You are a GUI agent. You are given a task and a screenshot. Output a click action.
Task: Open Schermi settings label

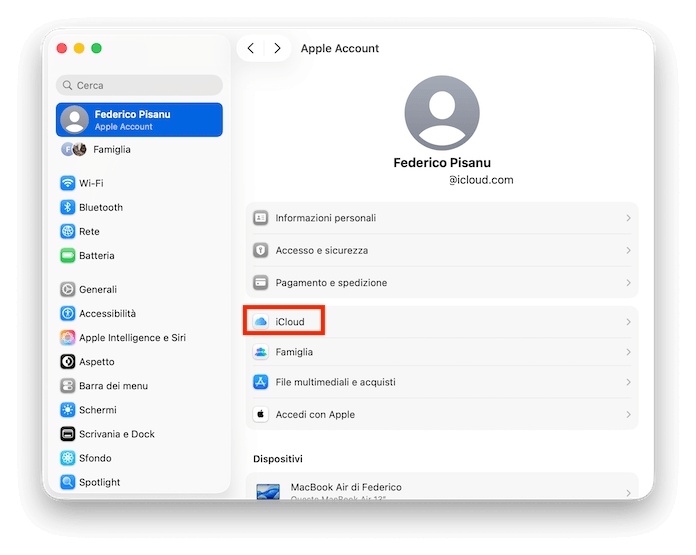(x=98, y=410)
